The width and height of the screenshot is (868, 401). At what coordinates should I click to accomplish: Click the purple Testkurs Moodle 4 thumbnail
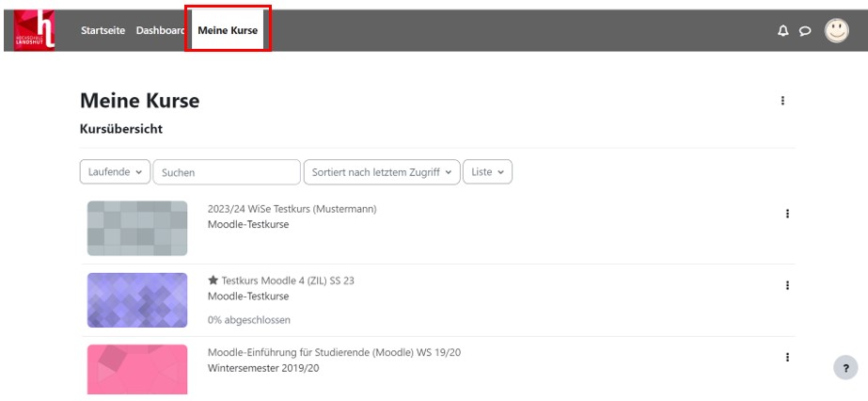[137, 300]
